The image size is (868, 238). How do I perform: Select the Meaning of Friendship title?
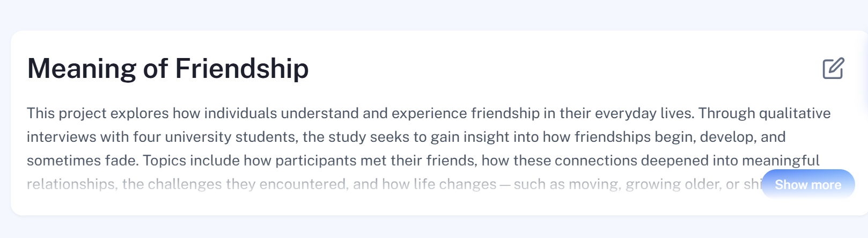click(x=168, y=69)
